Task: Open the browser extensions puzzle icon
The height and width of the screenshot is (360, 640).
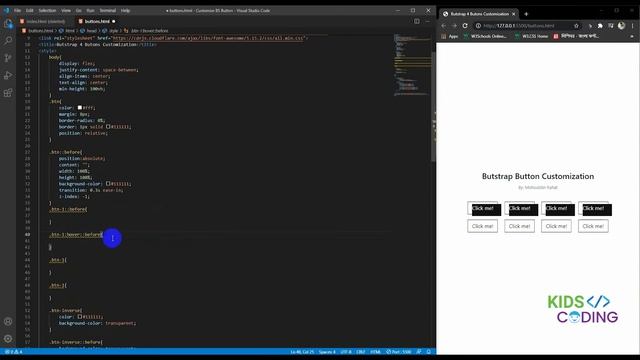Action: (x=600, y=26)
